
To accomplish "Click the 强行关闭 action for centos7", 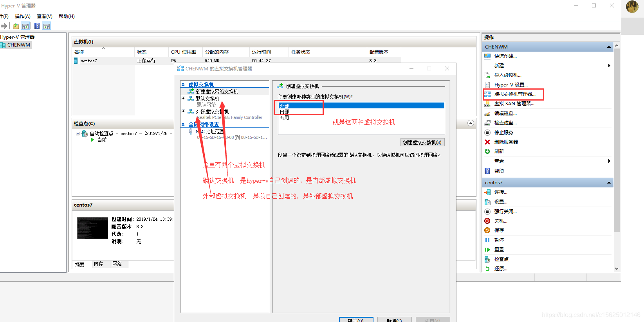I will point(505,212).
